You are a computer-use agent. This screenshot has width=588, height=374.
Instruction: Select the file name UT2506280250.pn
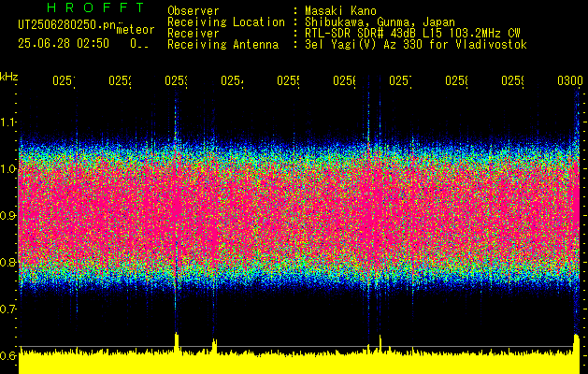pyautogui.click(x=66, y=25)
